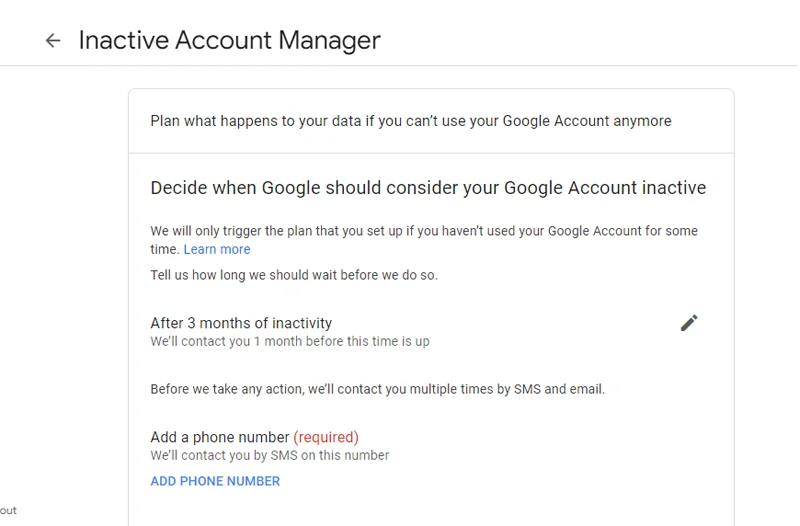Click the word inactive in the section heading

coord(674,188)
